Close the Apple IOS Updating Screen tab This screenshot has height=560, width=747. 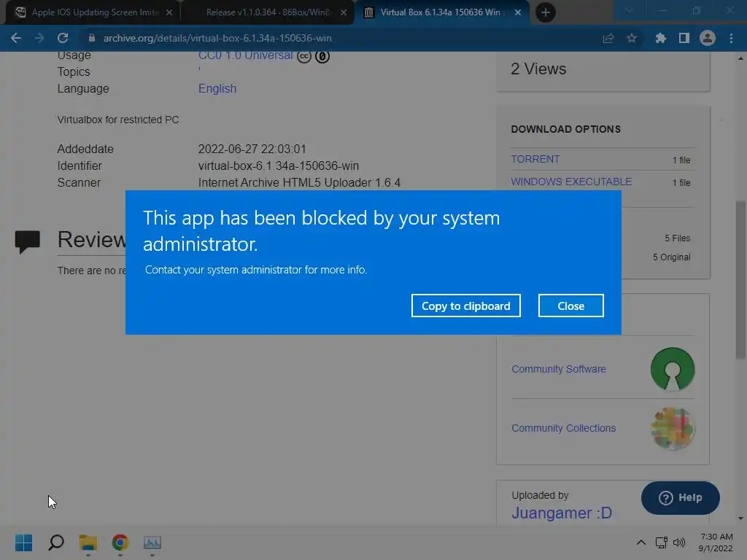(x=169, y=12)
